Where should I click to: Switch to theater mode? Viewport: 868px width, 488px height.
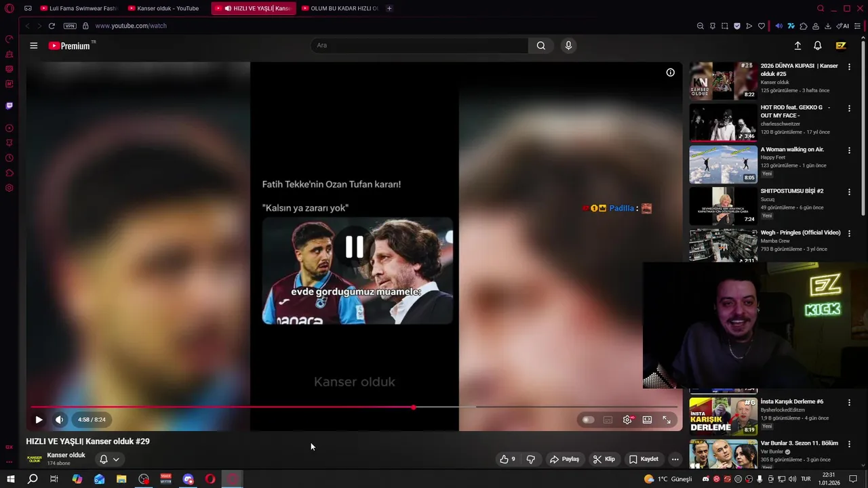pos(647,420)
